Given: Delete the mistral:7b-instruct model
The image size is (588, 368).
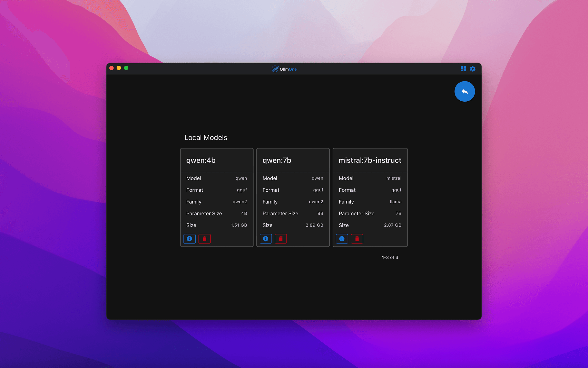Looking at the screenshot, I should tap(357, 239).
